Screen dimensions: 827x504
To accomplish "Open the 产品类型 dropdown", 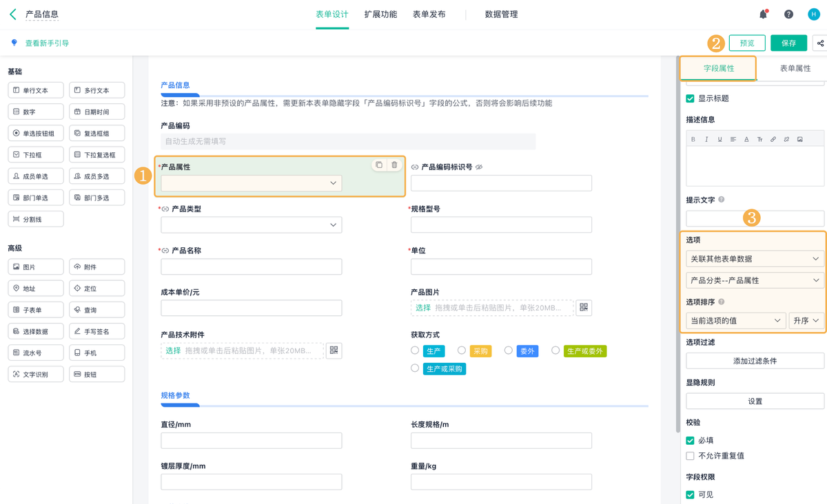I will [x=252, y=225].
